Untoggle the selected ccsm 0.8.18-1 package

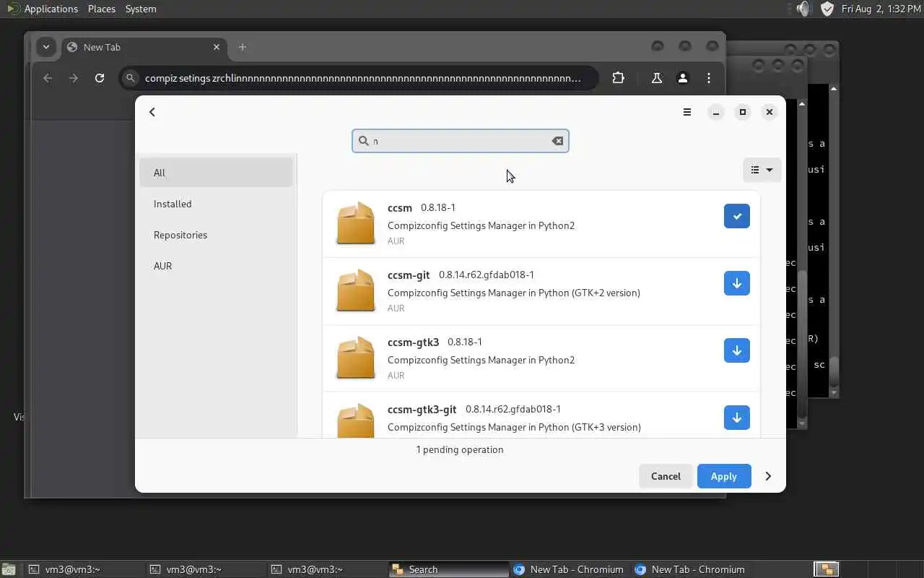(736, 216)
